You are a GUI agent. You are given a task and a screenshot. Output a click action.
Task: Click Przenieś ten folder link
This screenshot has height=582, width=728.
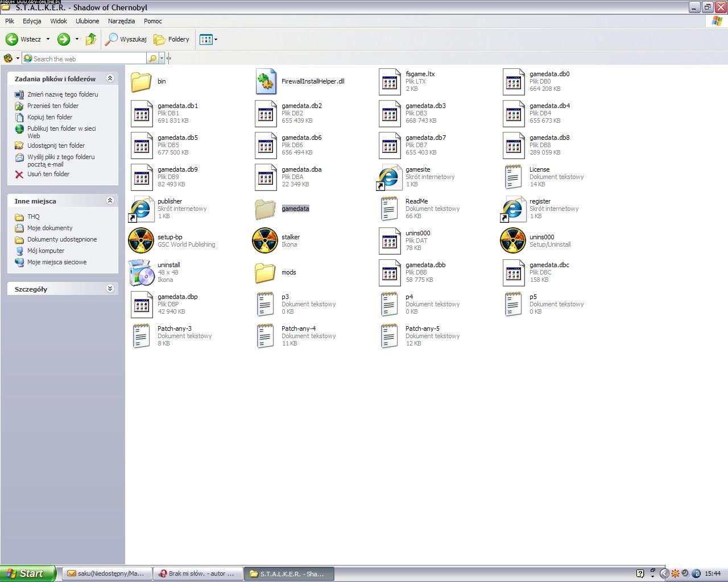[x=53, y=106]
